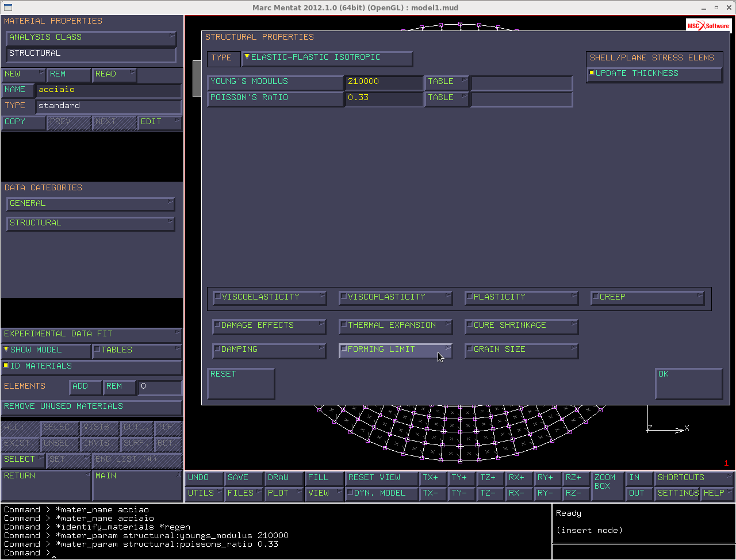
Task: Click COPY material button
Action: 24,122
